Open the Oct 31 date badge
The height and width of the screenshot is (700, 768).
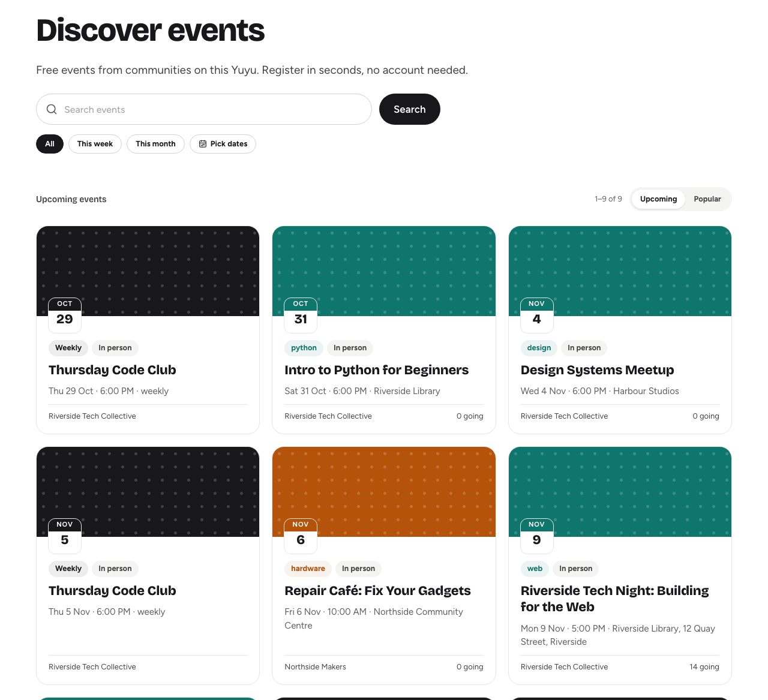tap(301, 315)
